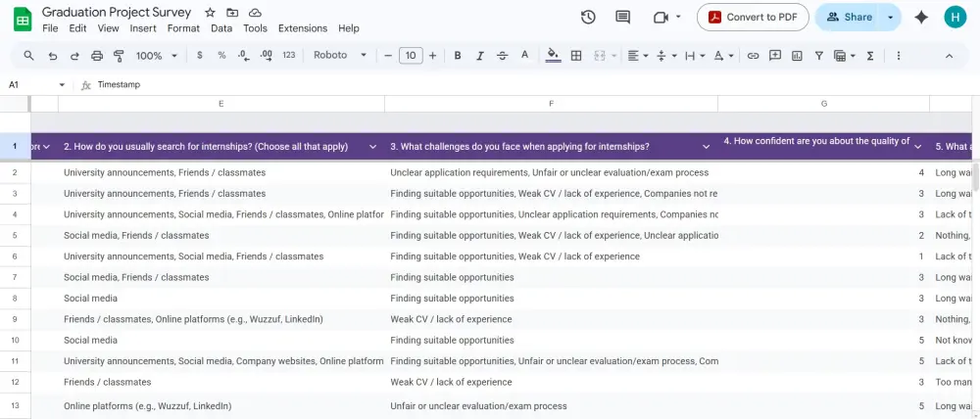Open the borders tool

click(x=576, y=56)
